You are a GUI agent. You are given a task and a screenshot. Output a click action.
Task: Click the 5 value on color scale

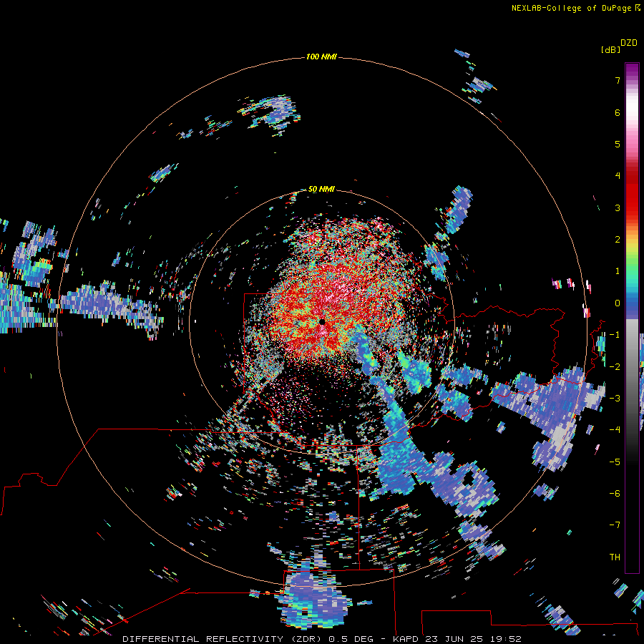618,144
